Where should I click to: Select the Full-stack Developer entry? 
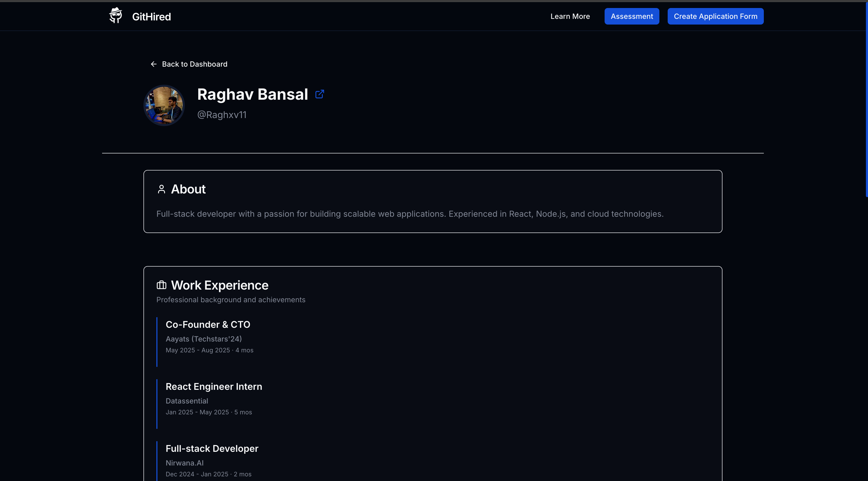click(212, 448)
